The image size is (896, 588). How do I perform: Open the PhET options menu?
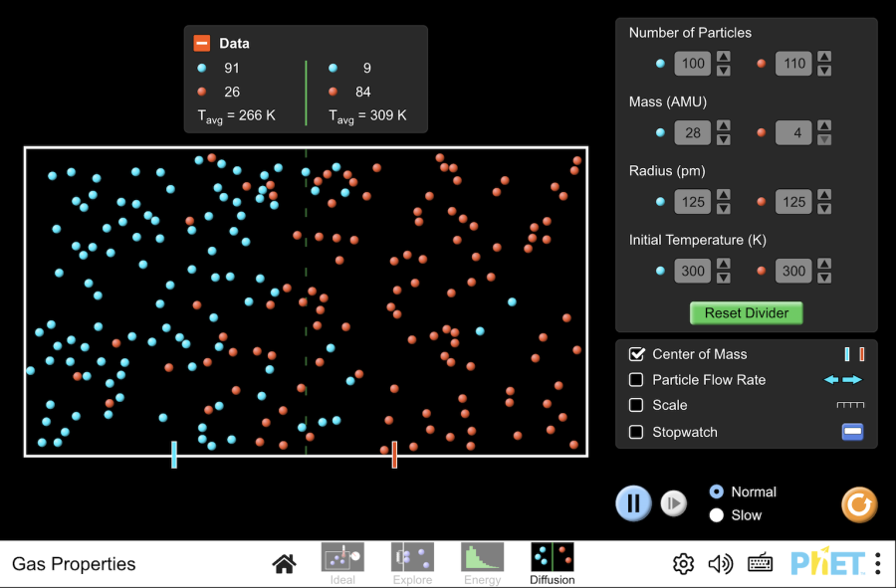(877, 564)
